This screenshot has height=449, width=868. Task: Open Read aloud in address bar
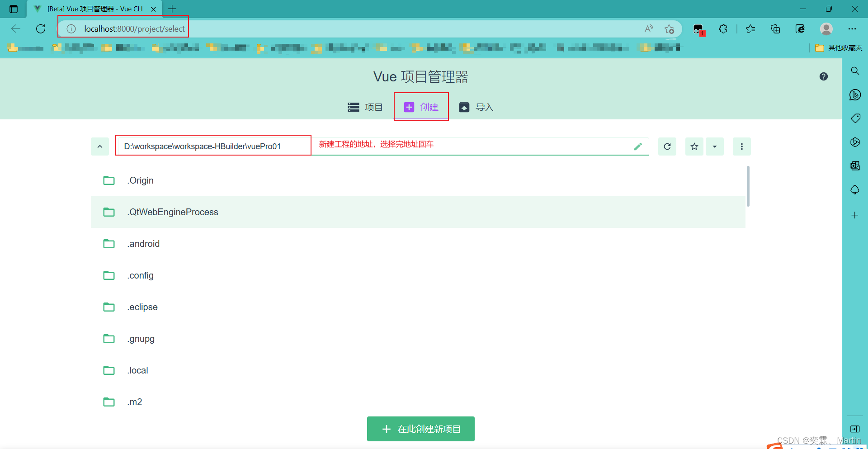[649, 29]
